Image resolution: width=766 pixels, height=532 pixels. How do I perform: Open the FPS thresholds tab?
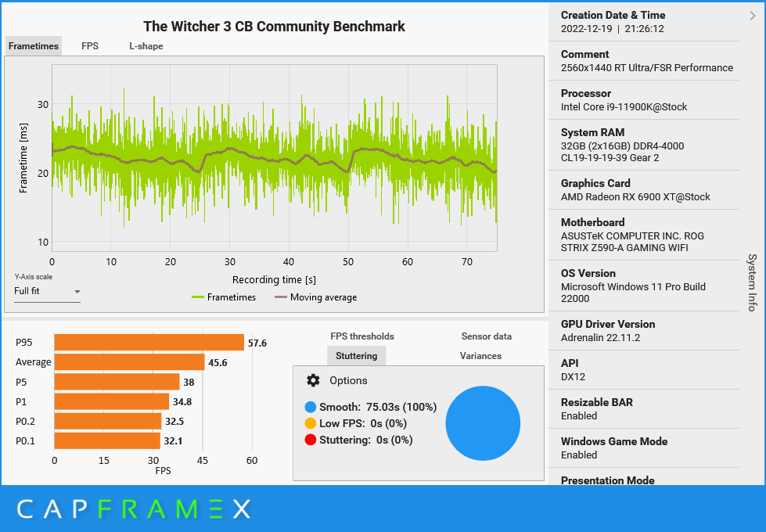point(362,336)
